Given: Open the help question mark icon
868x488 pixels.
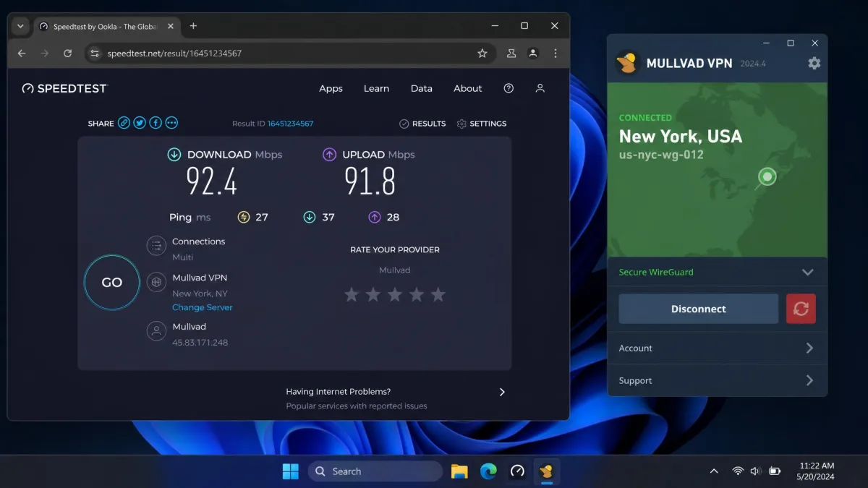Looking at the screenshot, I should (x=509, y=88).
